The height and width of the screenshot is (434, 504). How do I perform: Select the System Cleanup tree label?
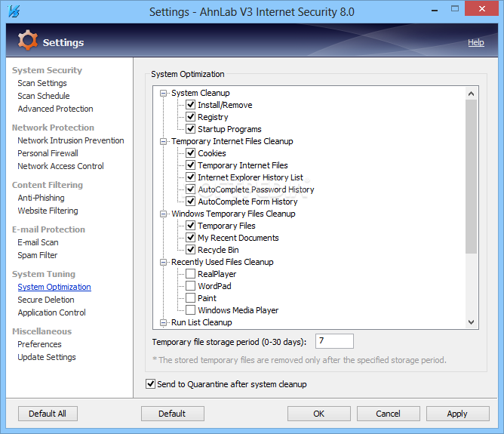(x=201, y=94)
